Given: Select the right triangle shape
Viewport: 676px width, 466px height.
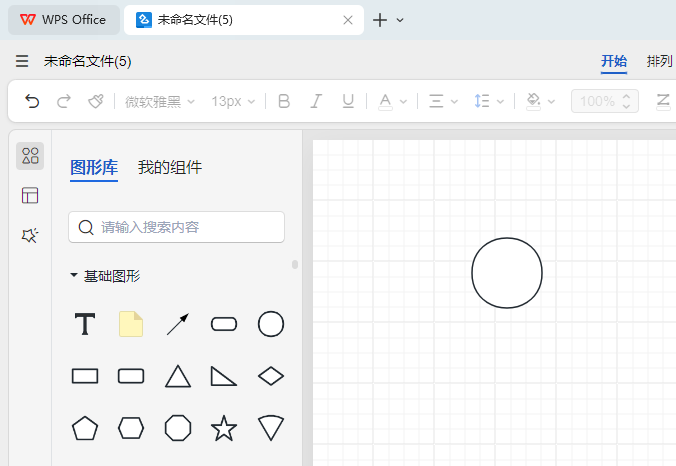Looking at the screenshot, I should point(223,376).
